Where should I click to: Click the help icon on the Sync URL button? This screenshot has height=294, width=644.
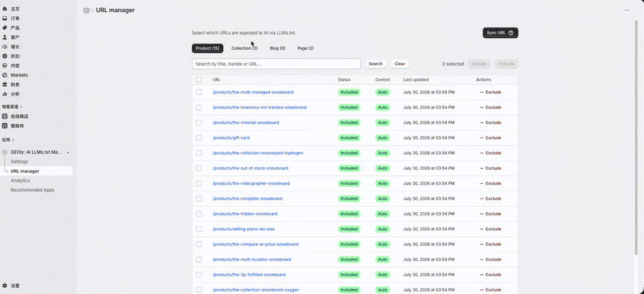[511, 33]
